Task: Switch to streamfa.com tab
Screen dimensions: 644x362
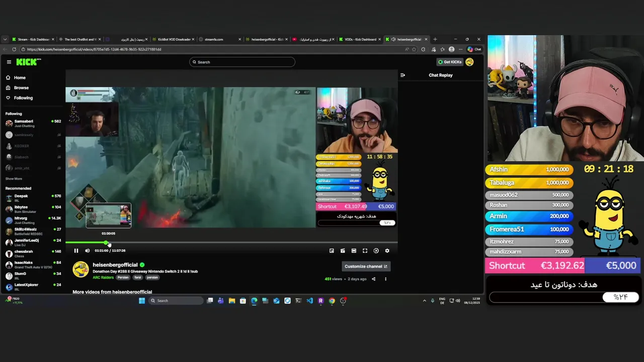Action: (x=219, y=39)
